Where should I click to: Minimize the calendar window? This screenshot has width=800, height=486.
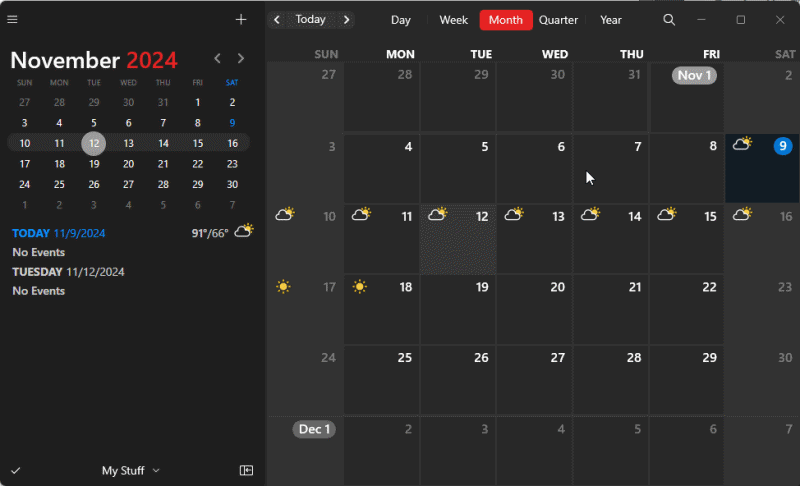[702, 20]
